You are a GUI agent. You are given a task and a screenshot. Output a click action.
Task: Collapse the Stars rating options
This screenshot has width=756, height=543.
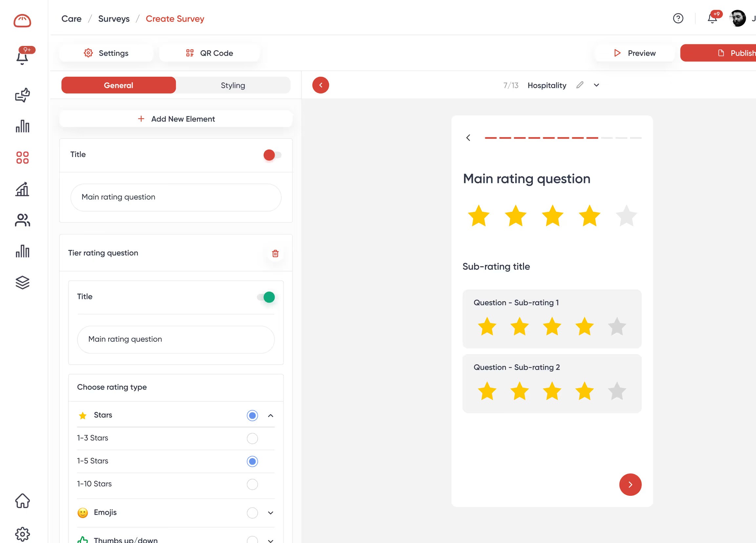click(270, 415)
